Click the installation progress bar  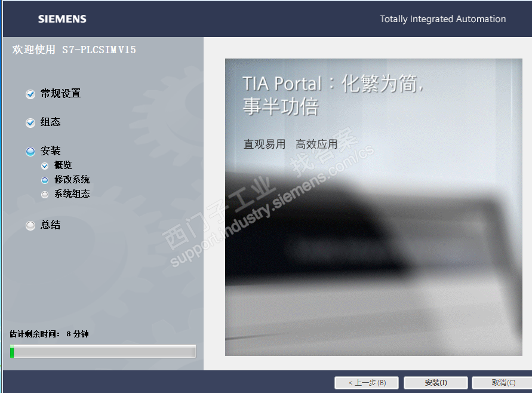(x=103, y=351)
